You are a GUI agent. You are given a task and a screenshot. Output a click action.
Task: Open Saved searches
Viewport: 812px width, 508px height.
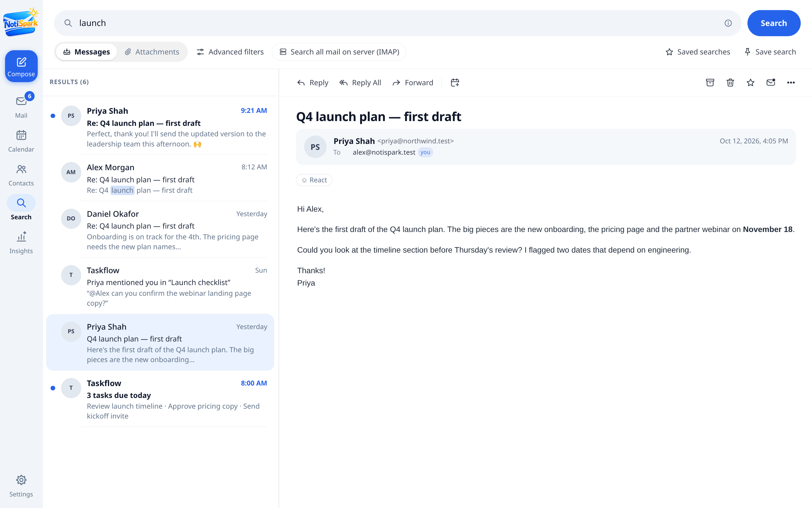698,52
